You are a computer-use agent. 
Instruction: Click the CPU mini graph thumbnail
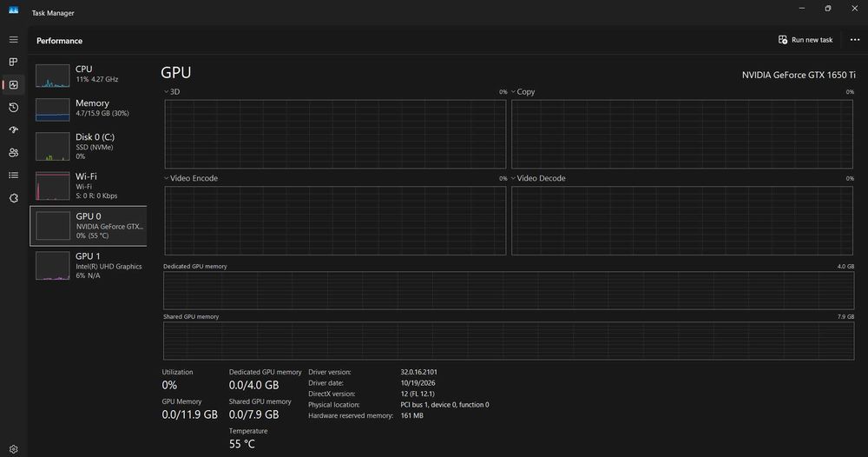pyautogui.click(x=53, y=76)
